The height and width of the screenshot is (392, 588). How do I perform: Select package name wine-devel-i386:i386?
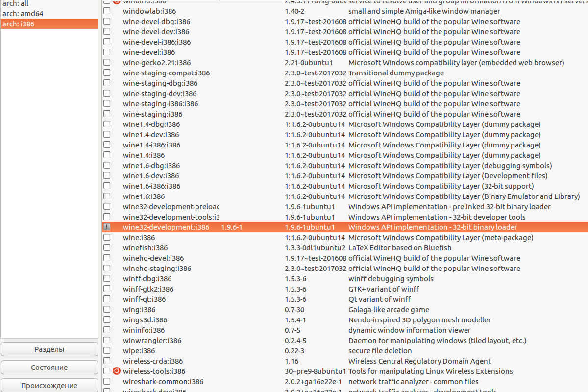(x=157, y=42)
